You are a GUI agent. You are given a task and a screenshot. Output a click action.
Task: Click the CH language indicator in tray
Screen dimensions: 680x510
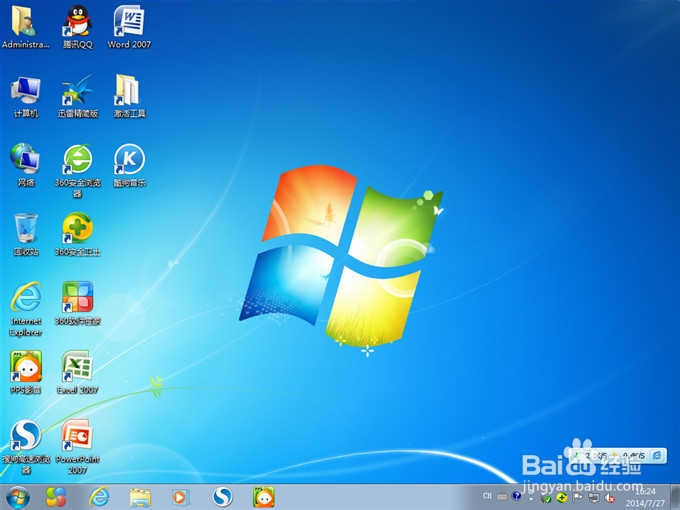(487, 496)
